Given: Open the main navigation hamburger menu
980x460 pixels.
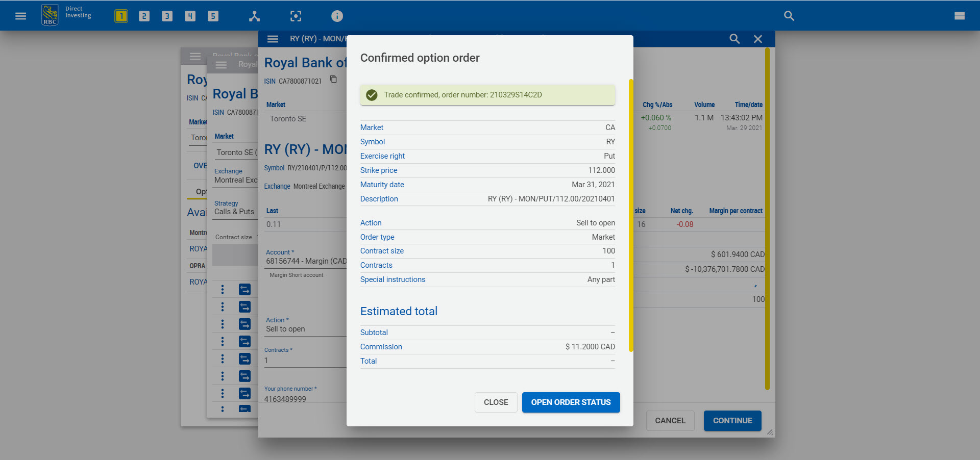Looking at the screenshot, I should [20, 15].
